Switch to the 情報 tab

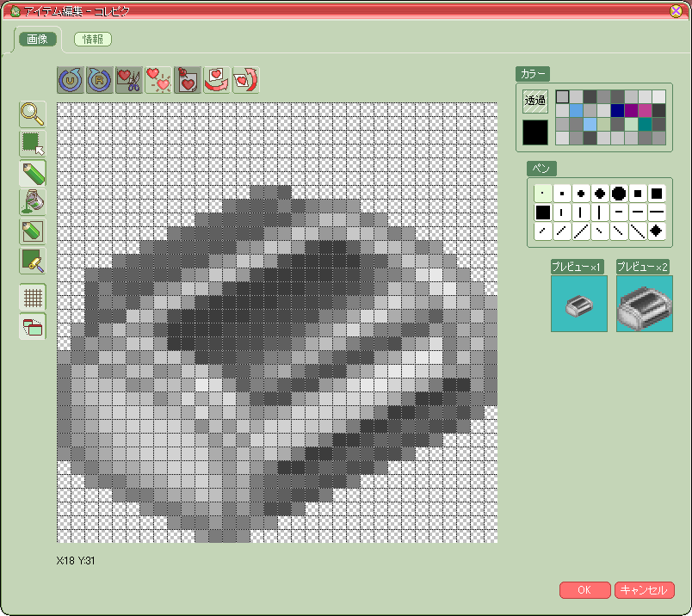tap(93, 39)
